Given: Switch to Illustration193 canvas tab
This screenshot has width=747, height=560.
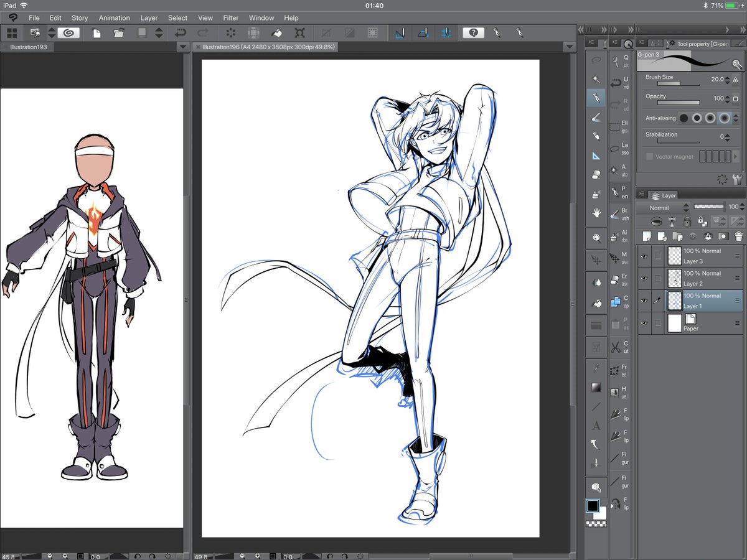Looking at the screenshot, I should pos(29,47).
